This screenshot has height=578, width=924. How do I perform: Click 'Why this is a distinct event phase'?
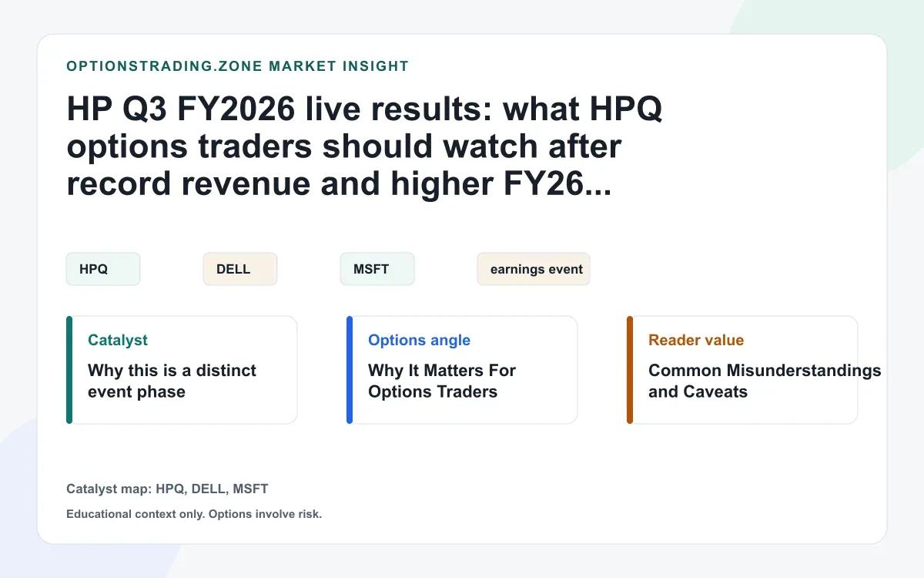pos(172,381)
